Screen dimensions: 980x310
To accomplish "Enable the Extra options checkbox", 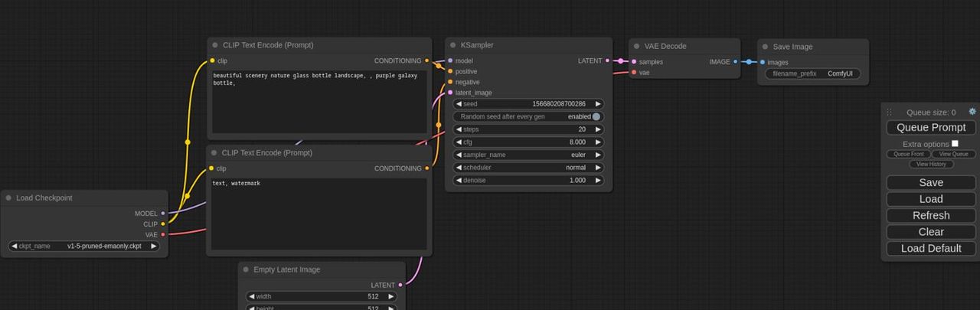I will pos(955,143).
